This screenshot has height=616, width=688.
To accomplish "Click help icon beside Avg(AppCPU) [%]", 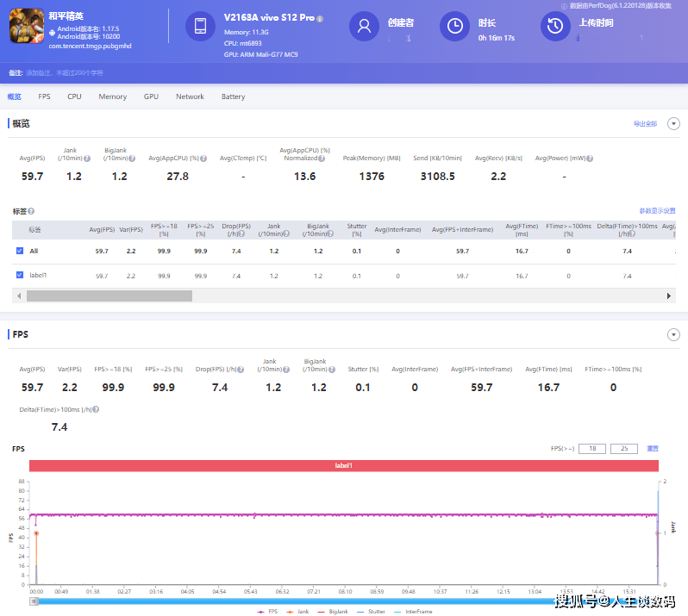I will click(x=203, y=159).
